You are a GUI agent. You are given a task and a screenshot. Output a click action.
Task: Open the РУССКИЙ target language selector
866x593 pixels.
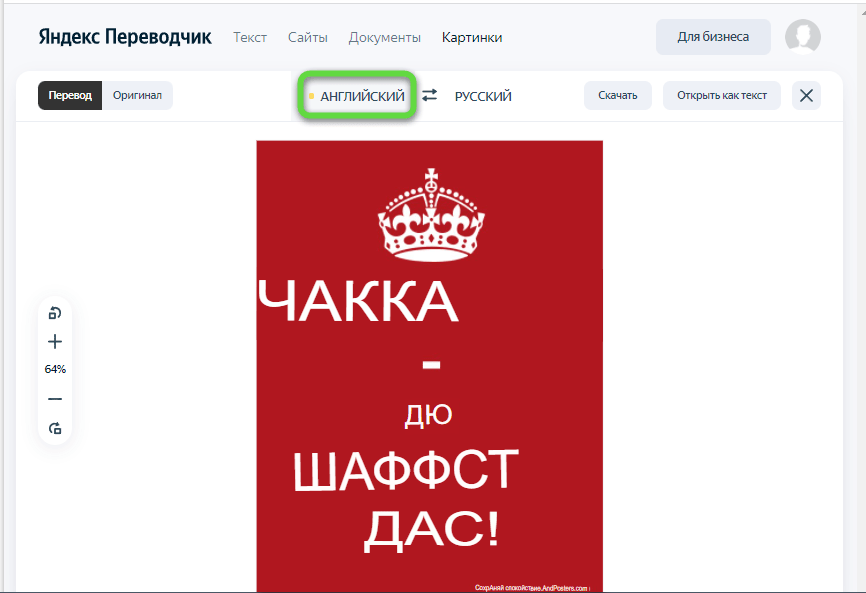click(483, 96)
